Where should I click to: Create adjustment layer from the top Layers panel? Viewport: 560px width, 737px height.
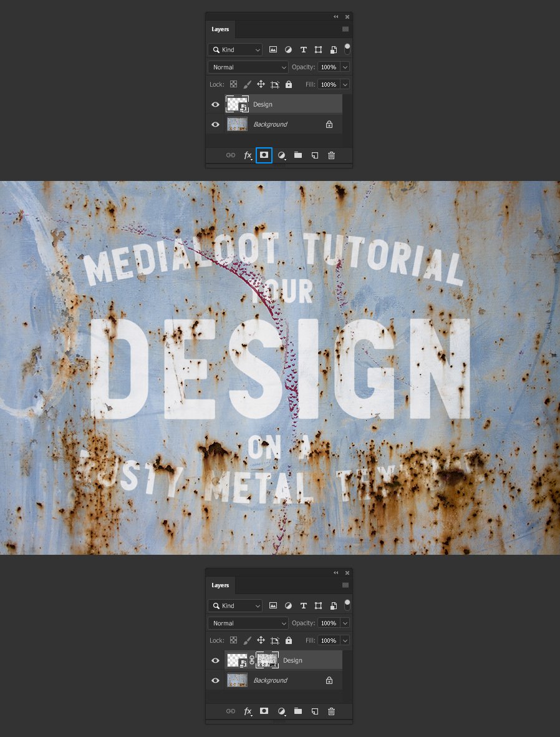(281, 155)
